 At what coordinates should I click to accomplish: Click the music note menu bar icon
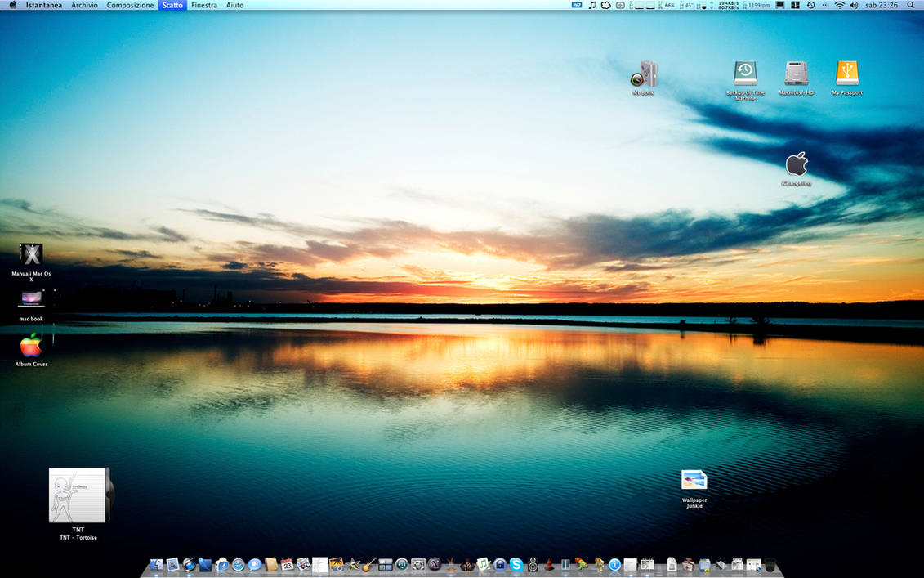(x=592, y=5)
